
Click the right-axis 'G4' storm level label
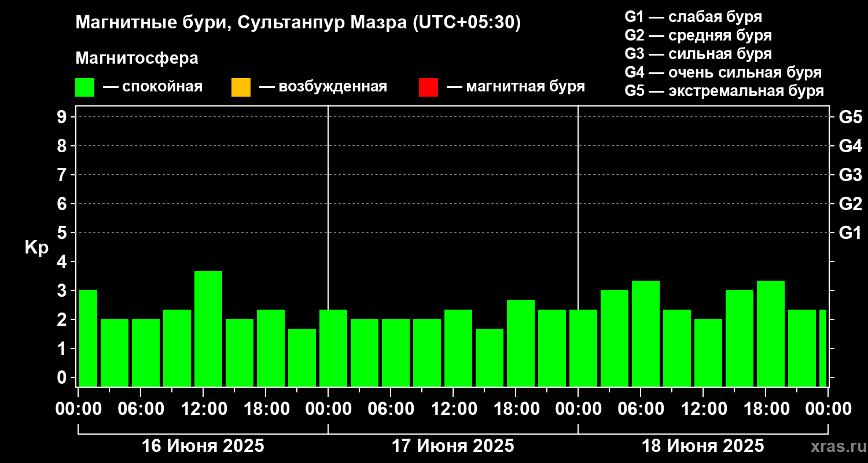850,146
